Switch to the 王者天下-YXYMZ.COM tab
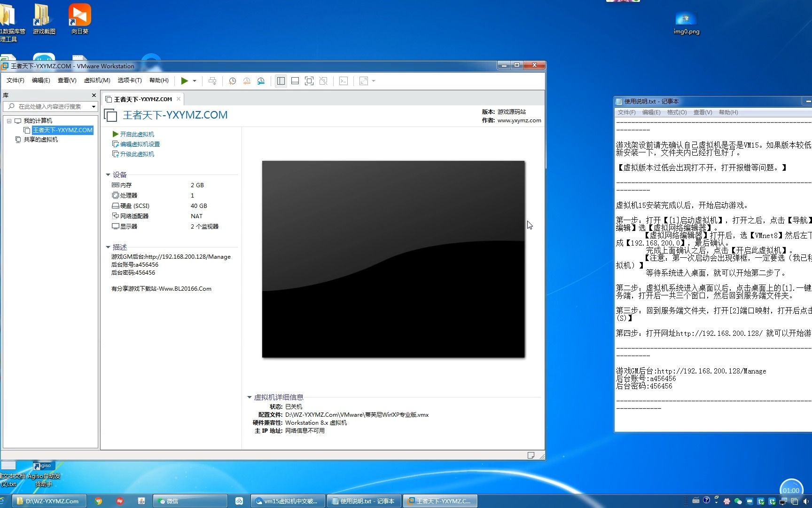 click(142, 99)
